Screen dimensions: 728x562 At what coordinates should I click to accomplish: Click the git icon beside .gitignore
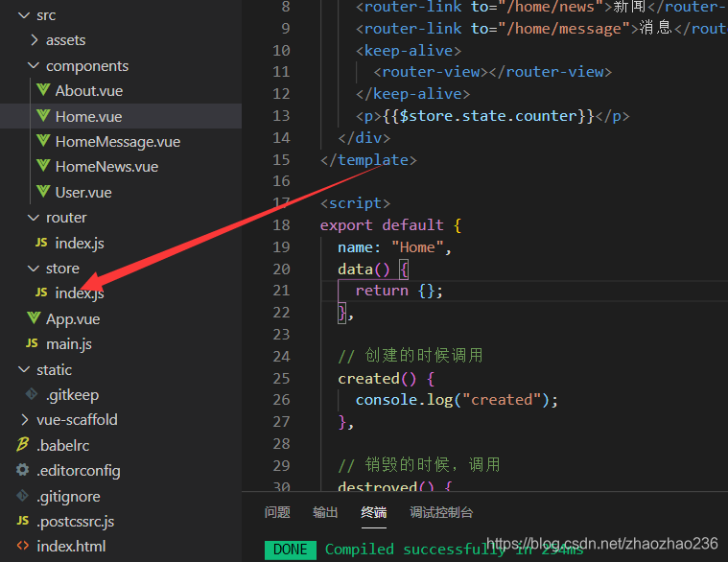[22, 496]
